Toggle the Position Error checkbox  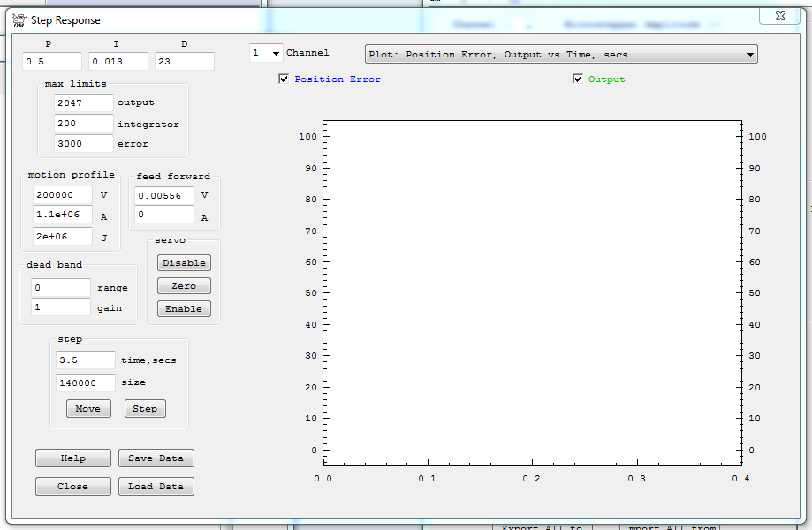284,79
